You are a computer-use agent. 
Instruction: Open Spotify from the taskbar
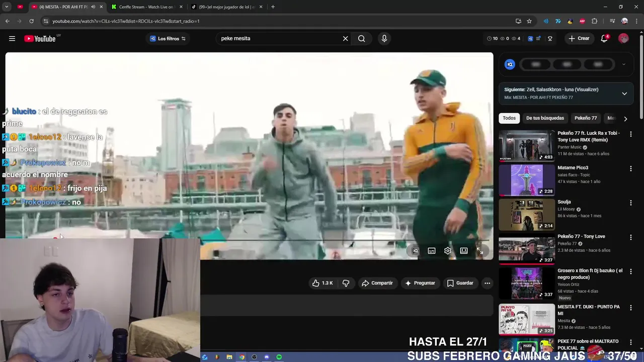(x=279, y=357)
